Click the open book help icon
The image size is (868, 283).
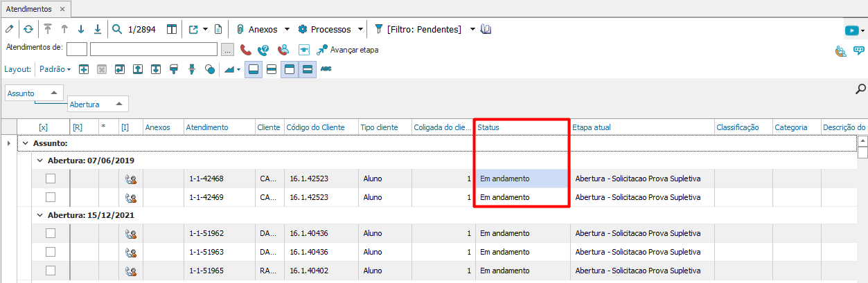486,29
